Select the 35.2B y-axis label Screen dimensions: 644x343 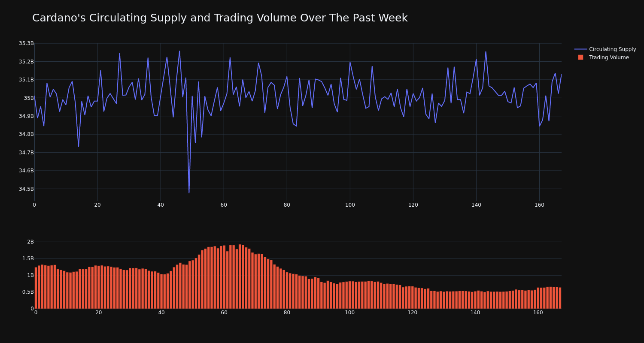26,62
